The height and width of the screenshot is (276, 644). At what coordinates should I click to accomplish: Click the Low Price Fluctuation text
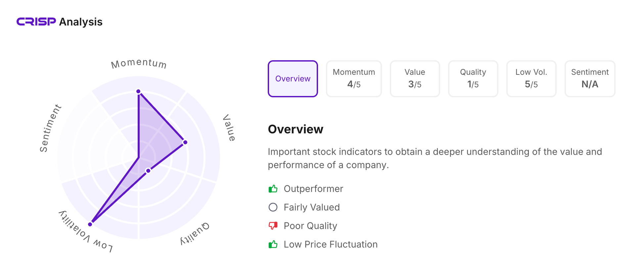click(x=331, y=245)
